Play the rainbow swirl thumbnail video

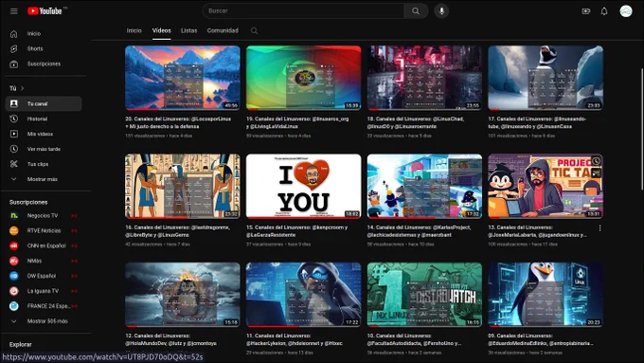pyautogui.click(x=303, y=78)
